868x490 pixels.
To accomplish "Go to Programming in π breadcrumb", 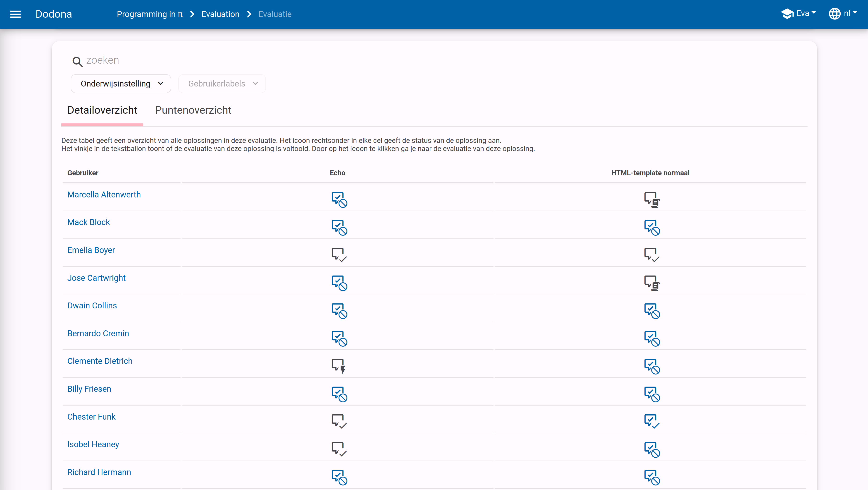I will click(150, 14).
